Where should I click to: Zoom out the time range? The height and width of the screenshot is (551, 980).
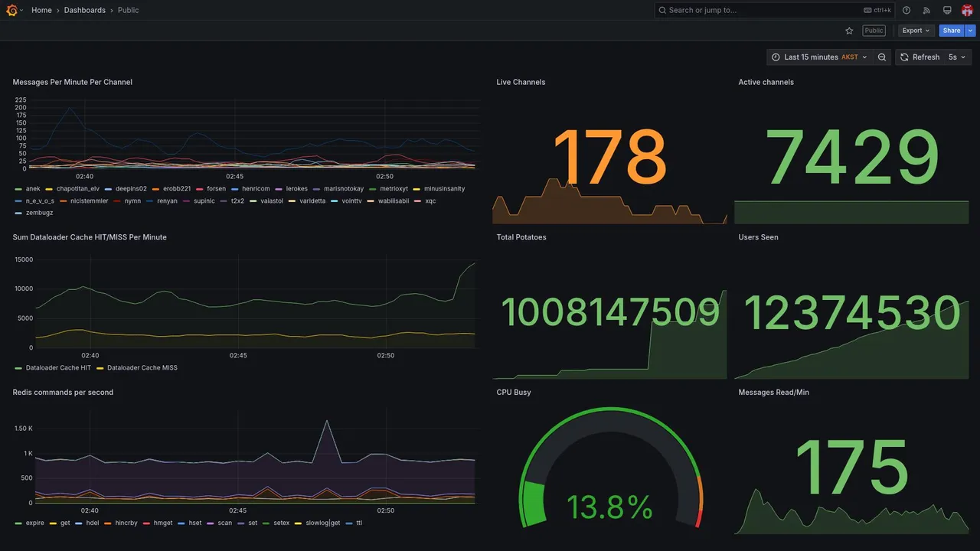pos(882,57)
